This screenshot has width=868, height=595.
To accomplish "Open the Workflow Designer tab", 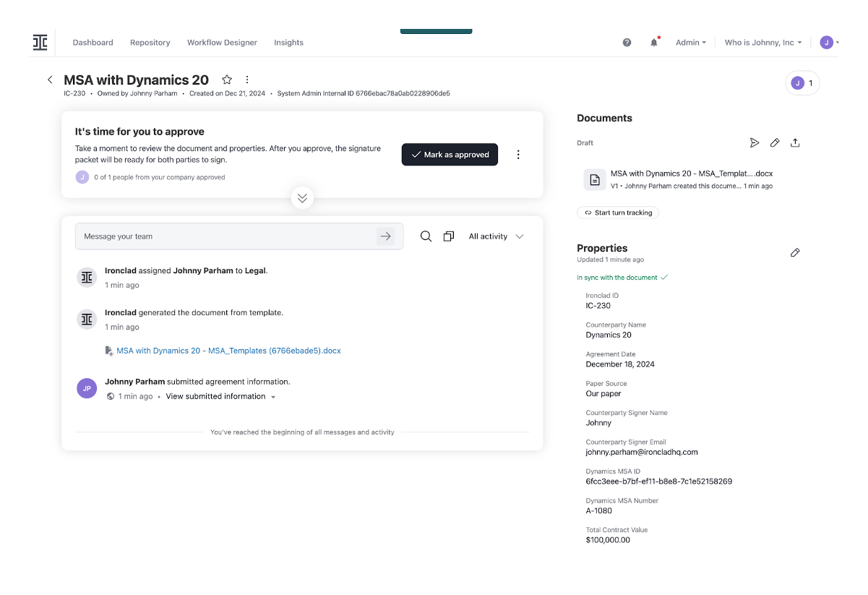I will point(222,43).
